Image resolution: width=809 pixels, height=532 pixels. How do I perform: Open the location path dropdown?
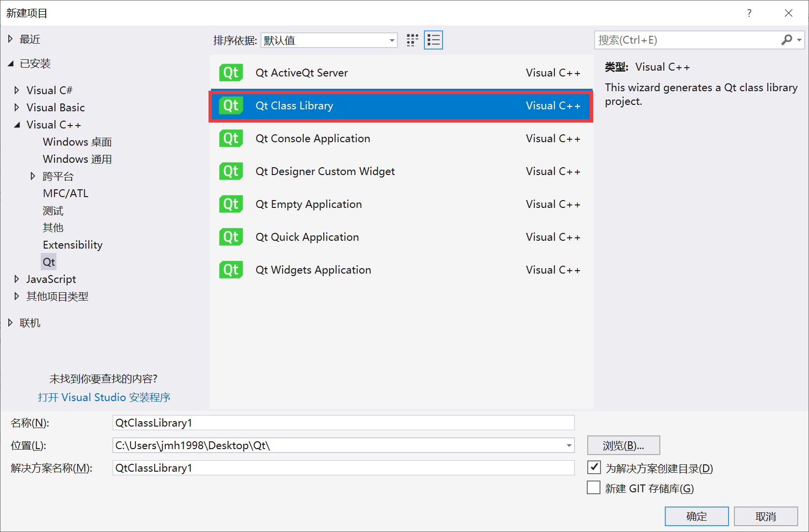click(569, 445)
